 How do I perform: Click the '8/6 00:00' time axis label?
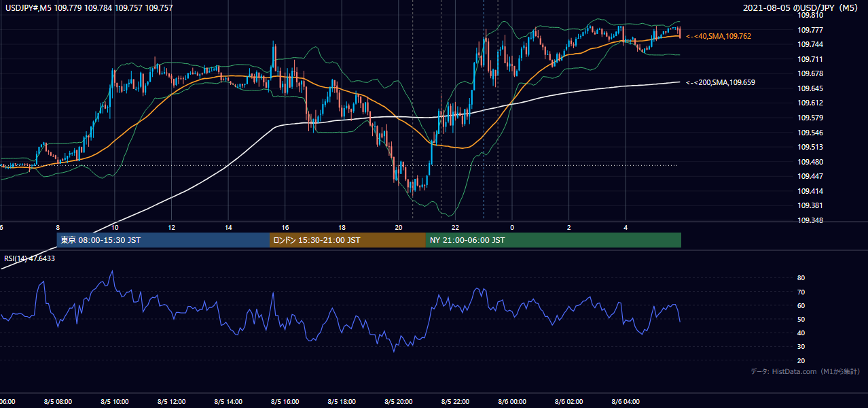[512, 402]
